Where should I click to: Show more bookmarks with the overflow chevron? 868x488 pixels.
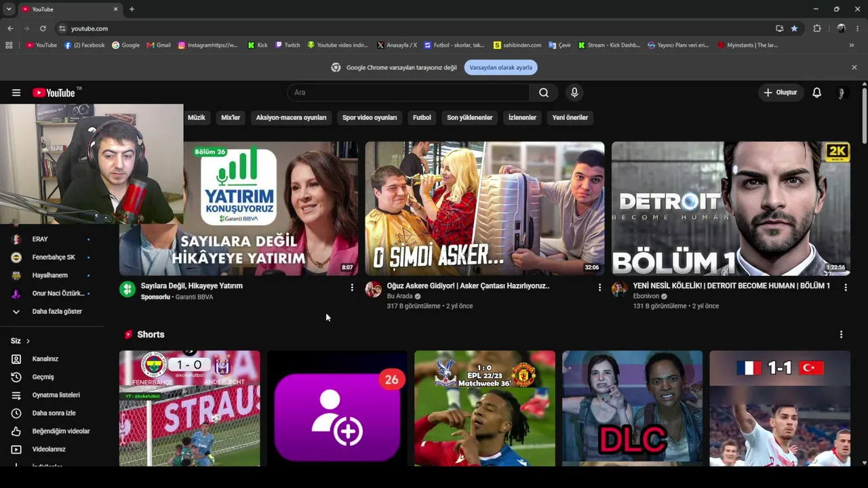pyautogui.click(x=852, y=45)
